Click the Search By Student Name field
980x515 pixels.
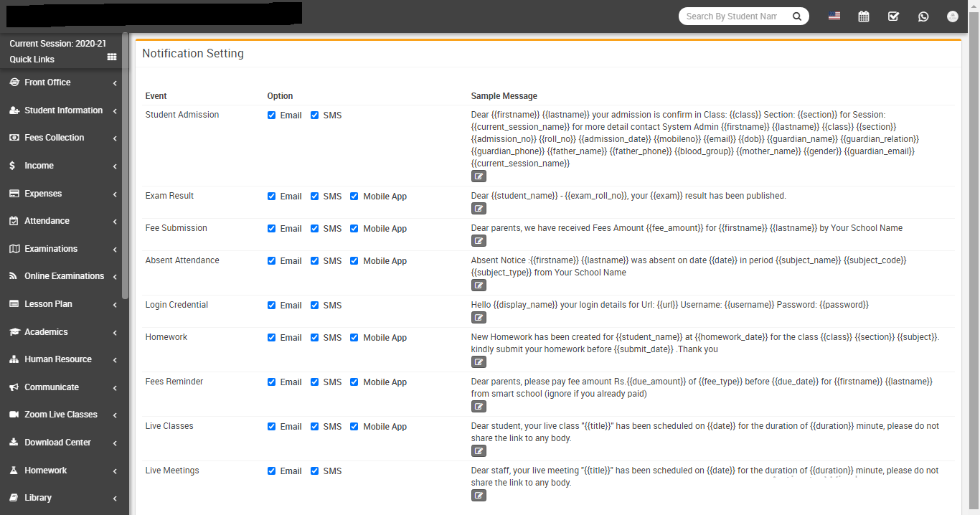click(733, 16)
